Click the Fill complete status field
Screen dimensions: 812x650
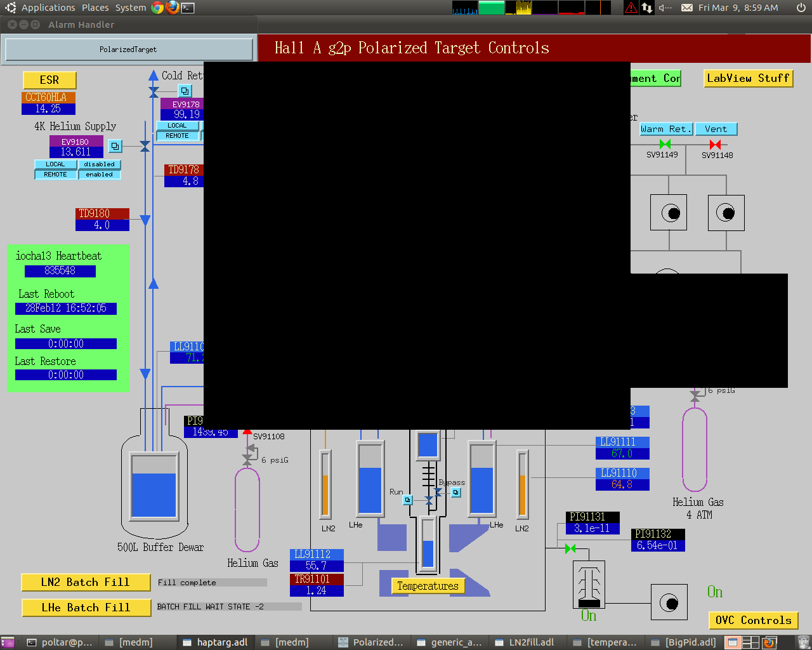pos(212,583)
